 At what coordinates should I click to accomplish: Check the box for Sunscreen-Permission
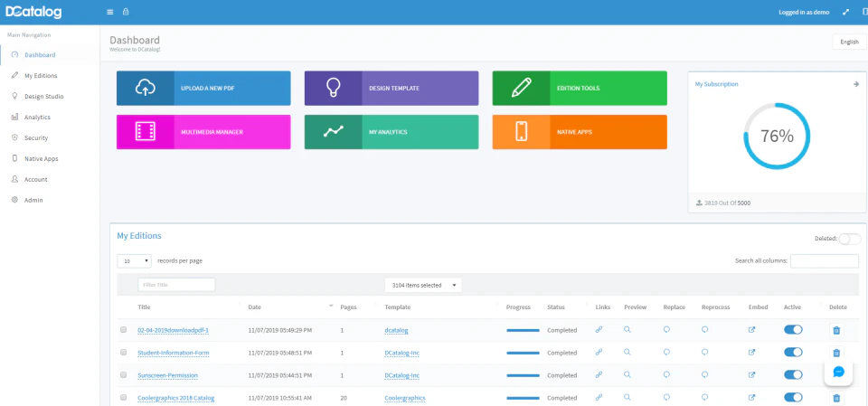[124, 375]
